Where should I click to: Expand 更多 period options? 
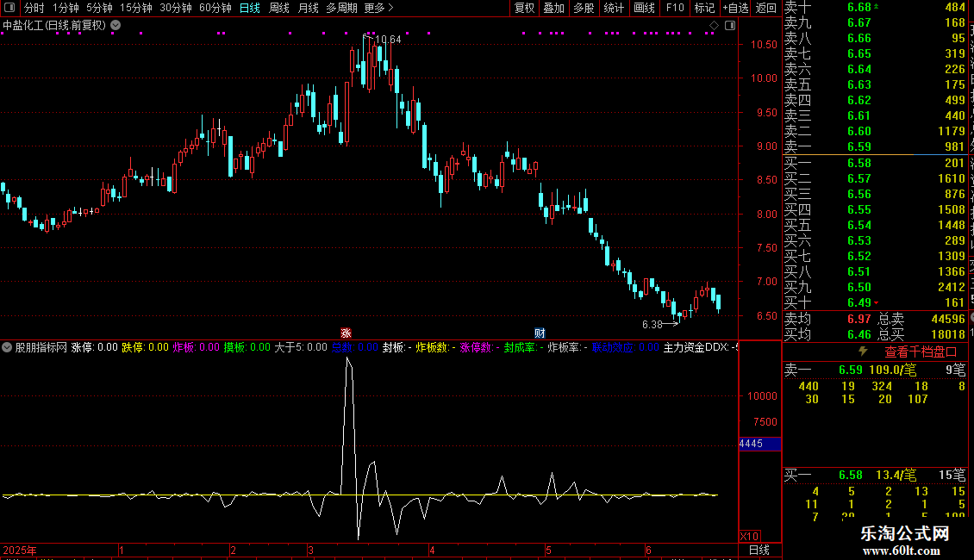(378, 8)
